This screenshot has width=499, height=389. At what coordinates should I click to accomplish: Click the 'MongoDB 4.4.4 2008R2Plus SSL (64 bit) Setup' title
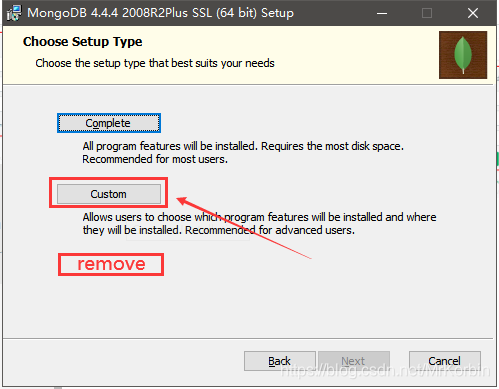160,13
